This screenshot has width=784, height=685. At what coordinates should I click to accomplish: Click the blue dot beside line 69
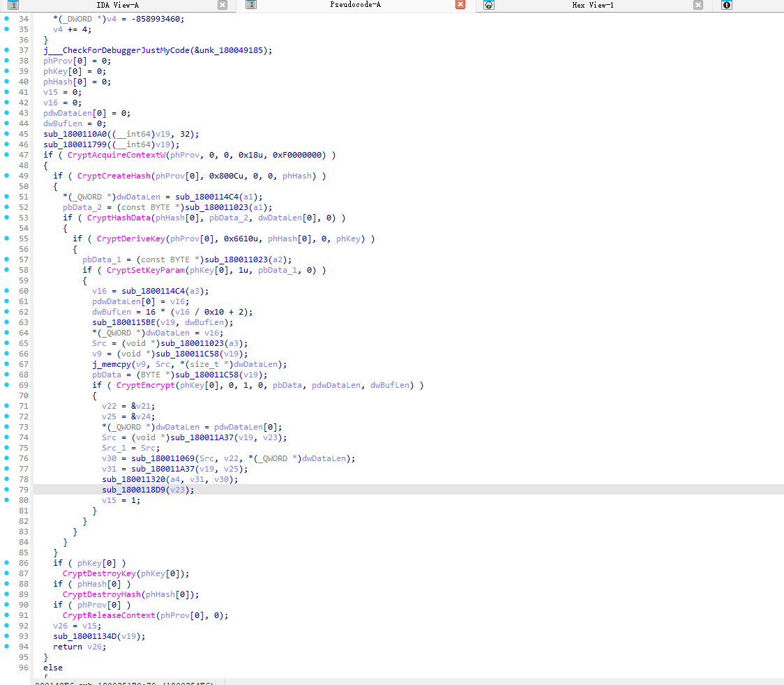[6, 384]
